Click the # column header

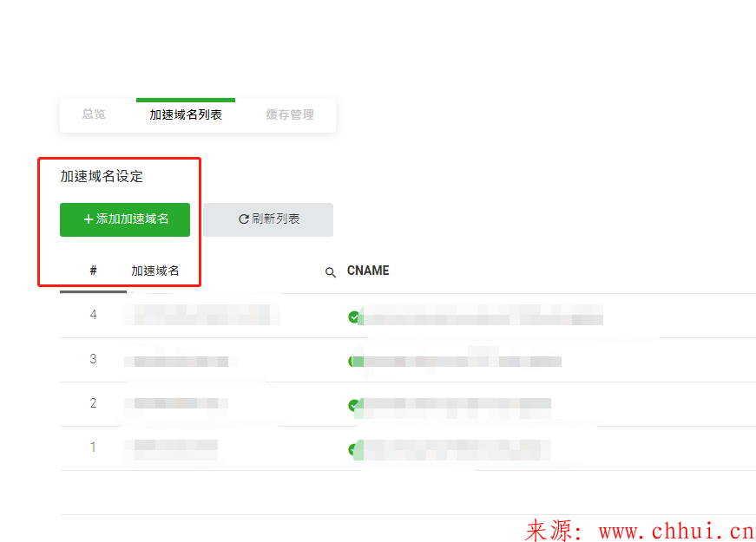(93, 271)
